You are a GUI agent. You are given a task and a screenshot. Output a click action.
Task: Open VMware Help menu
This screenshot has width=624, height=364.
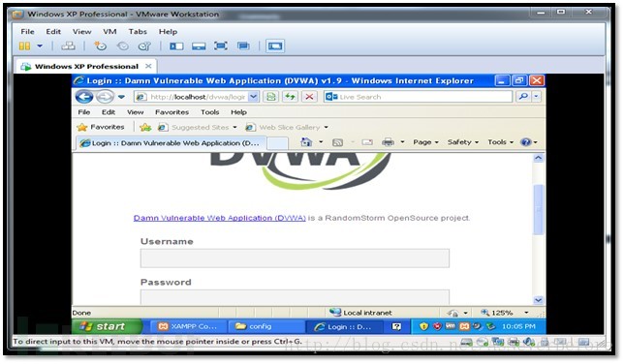point(168,31)
